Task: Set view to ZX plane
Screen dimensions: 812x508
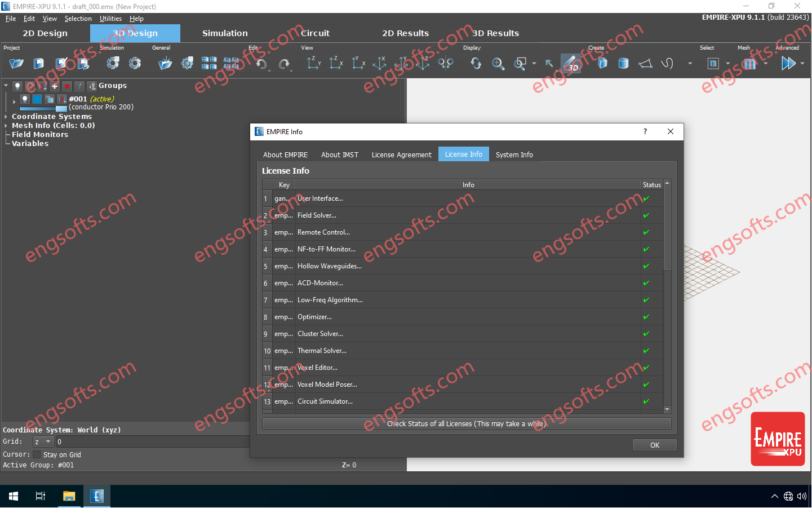Action: tap(336, 63)
